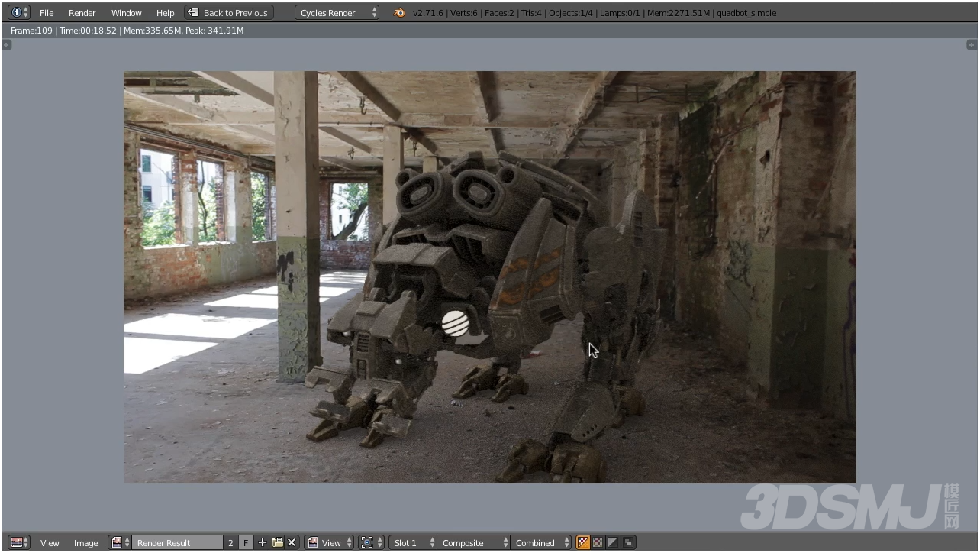Click the left region toggle plus icon
The height and width of the screenshot is (553, 980).
[x=7, y=46]
